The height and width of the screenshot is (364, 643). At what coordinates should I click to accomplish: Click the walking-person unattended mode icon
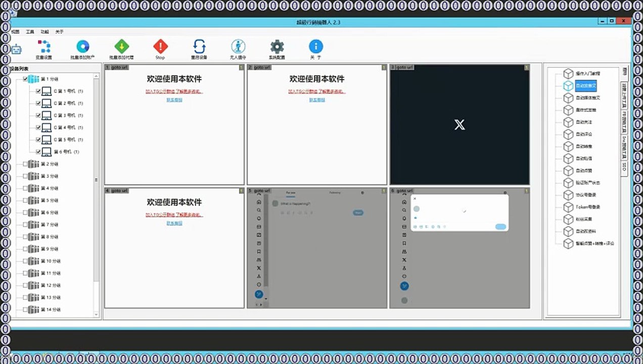238,47
